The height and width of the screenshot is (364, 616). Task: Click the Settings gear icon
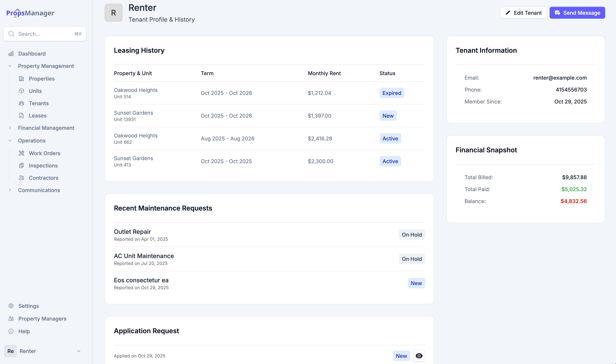coord(11,306)
